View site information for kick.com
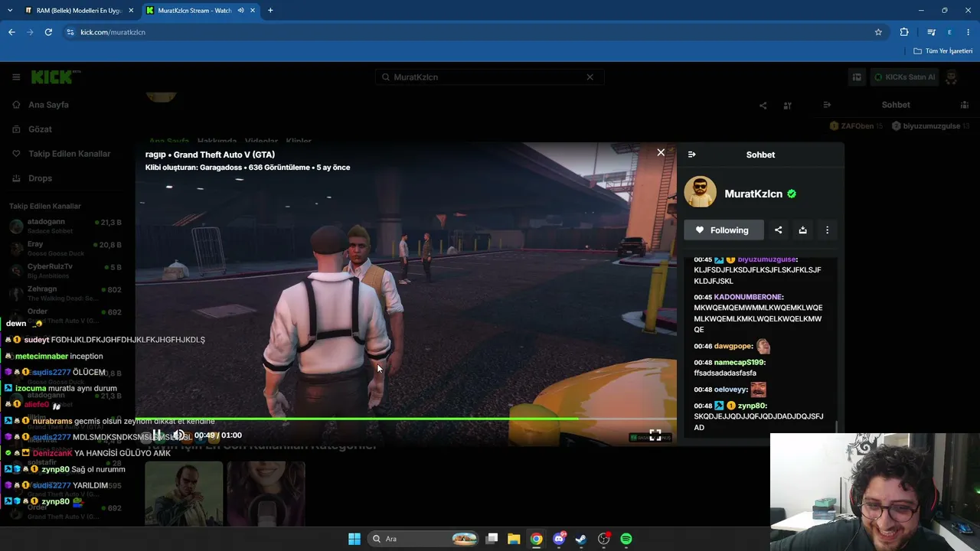 coord(70,32)
